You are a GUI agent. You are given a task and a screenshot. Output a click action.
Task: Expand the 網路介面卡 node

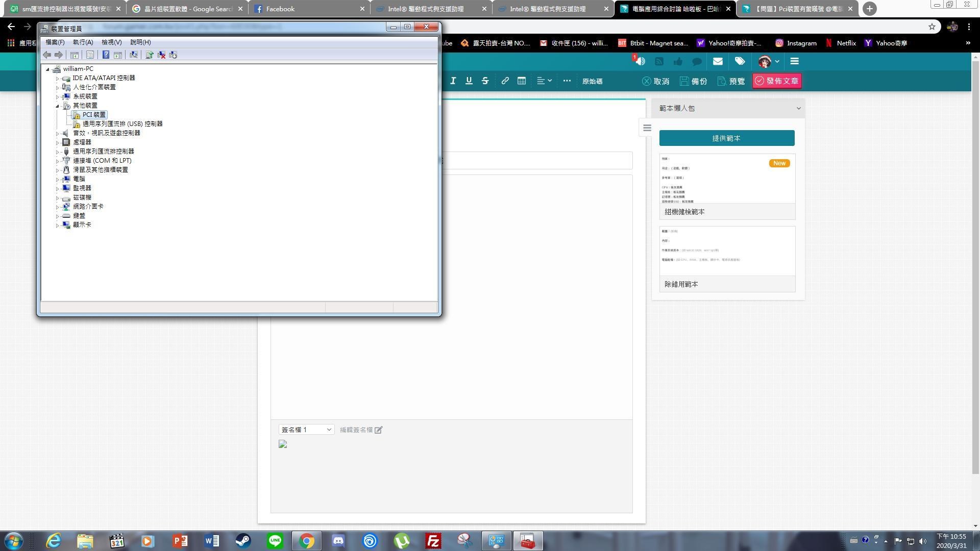57,207
